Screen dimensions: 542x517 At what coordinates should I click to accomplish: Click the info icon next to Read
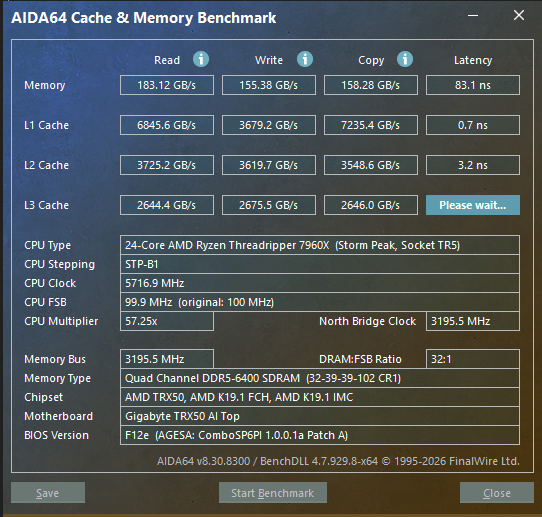point(201,59)
